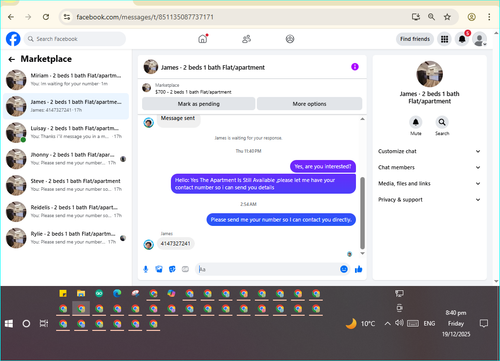The height and width of the screenshot is (361, 500).
Task: Click the browser back arrow
Action: click(x=11, y=17)
